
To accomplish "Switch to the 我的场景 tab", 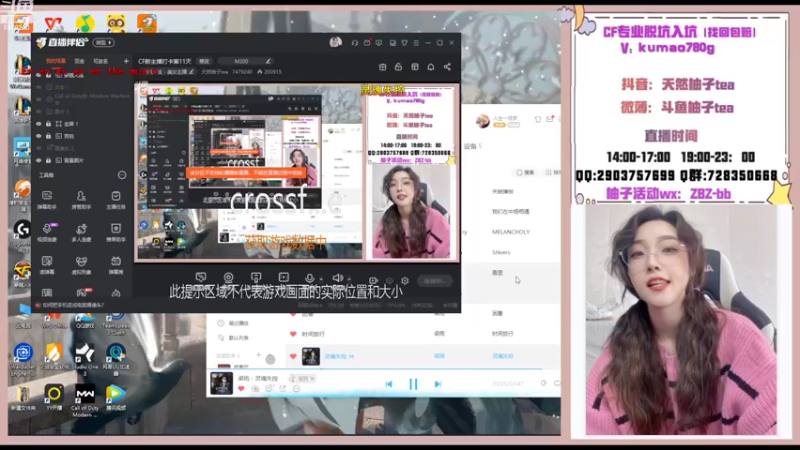I will [56, 61].
